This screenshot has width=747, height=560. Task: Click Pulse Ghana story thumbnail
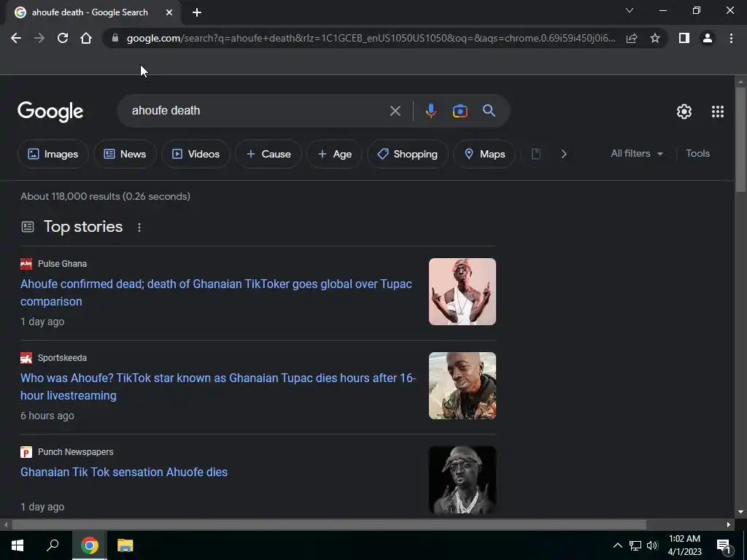click(x=462, y=292)
